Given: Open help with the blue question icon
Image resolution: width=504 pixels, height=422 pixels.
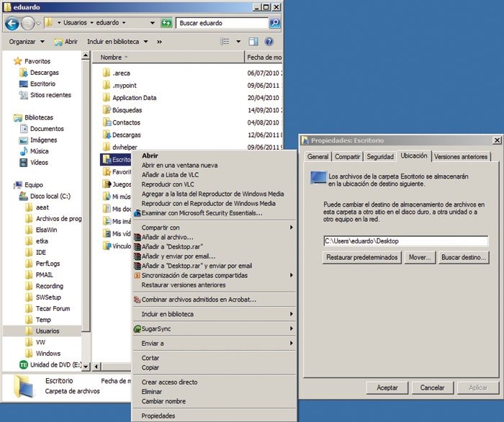Looking at the screenshot, I should coord(269,42).
